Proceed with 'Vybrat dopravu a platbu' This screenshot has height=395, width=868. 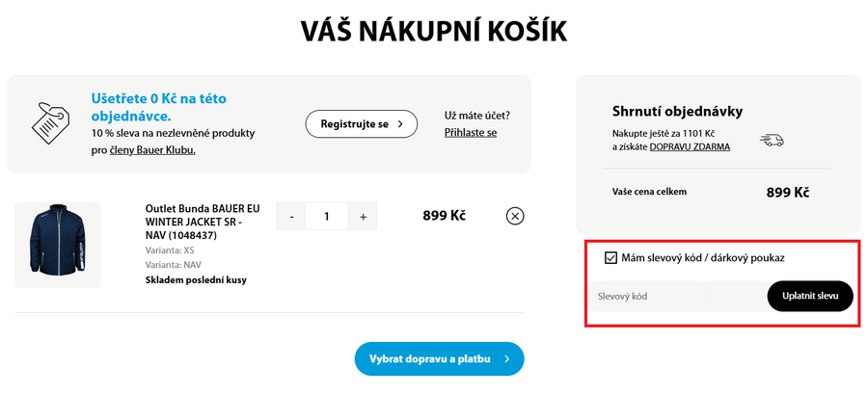pyautogui.click(x=439, y=358)
